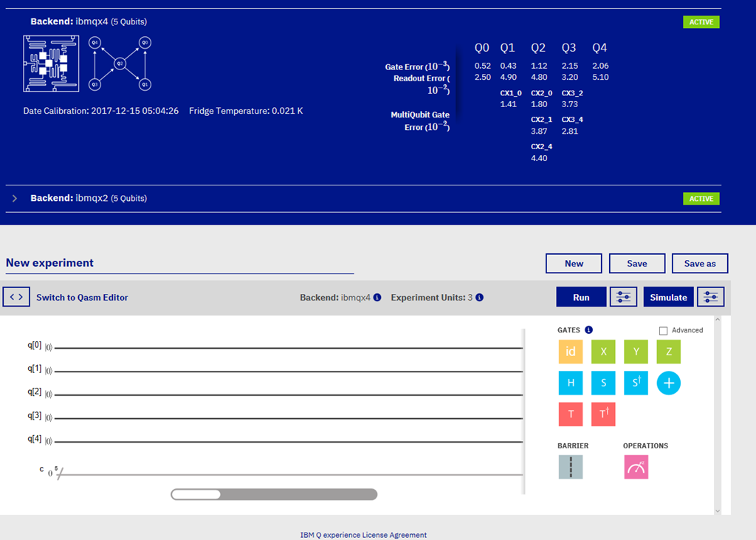This screenshot has height=540, width=756.
Task: Click the CX3_2 error label
Action: (x=572, y=93)
